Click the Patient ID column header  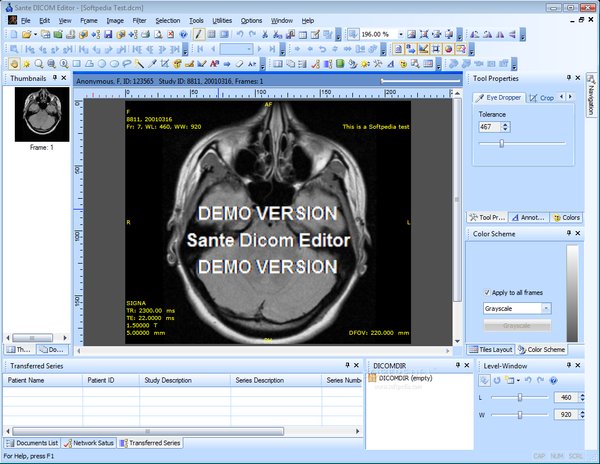101,380
